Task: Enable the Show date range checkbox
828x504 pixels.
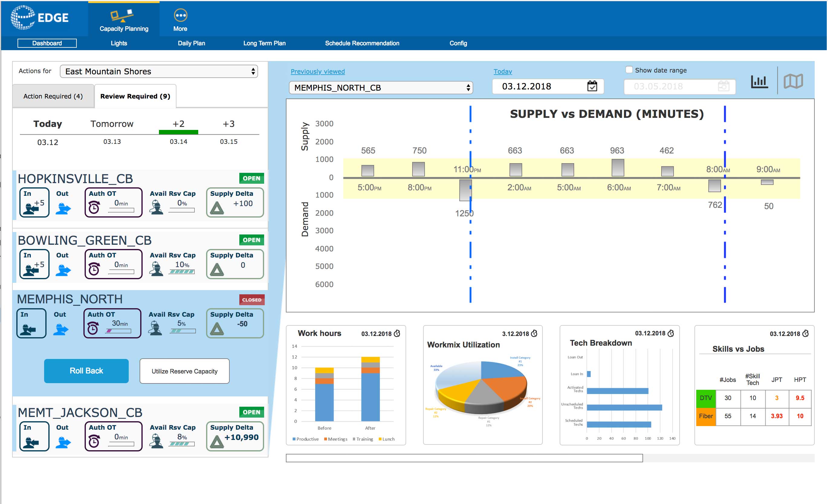Action: tap(629, 69)
